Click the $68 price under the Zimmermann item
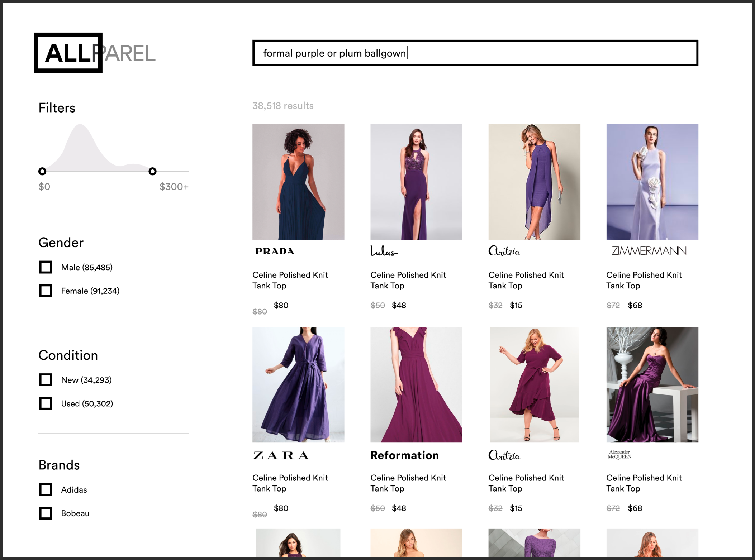Screen dimensions: 755x560 tap(635, 305)
